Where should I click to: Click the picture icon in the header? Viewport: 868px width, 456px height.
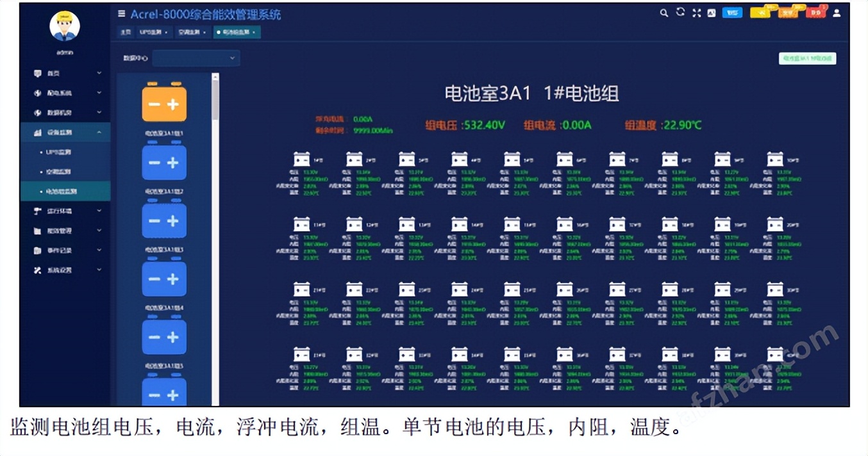pos(712,13)
